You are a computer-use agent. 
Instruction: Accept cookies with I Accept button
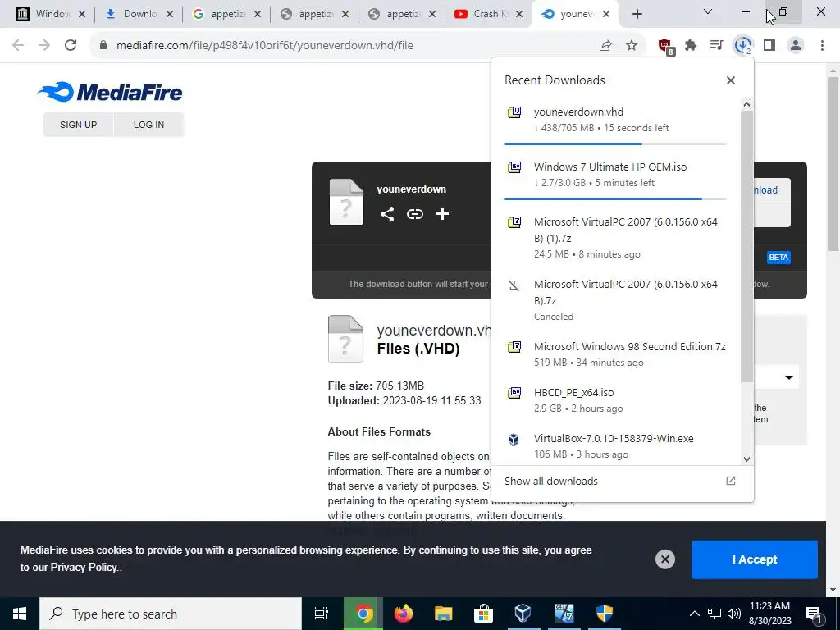[x=755, y=559]
